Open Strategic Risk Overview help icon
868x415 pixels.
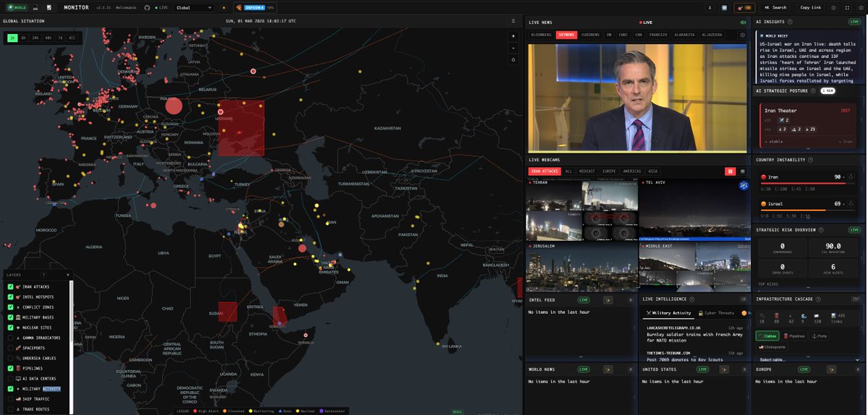820,230
